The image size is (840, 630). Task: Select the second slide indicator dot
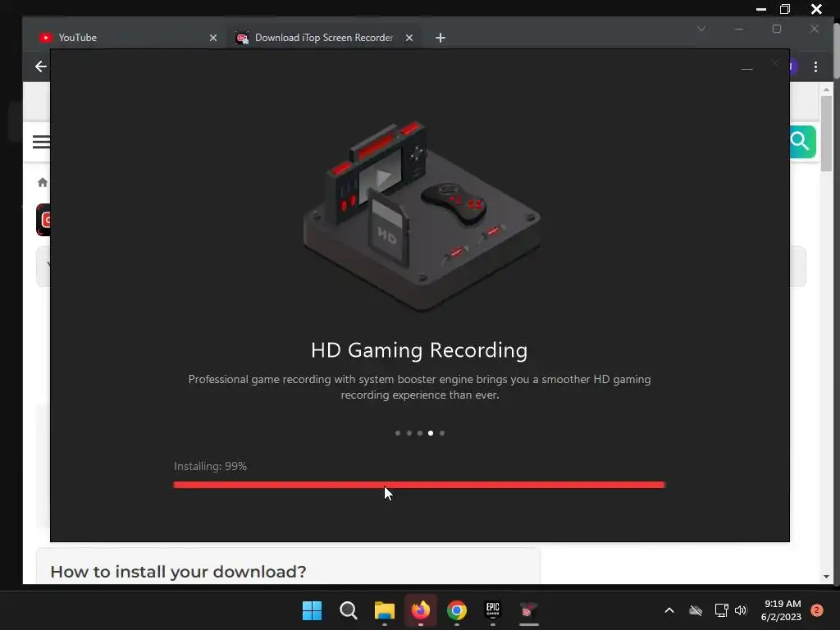[x=409, y=433]
